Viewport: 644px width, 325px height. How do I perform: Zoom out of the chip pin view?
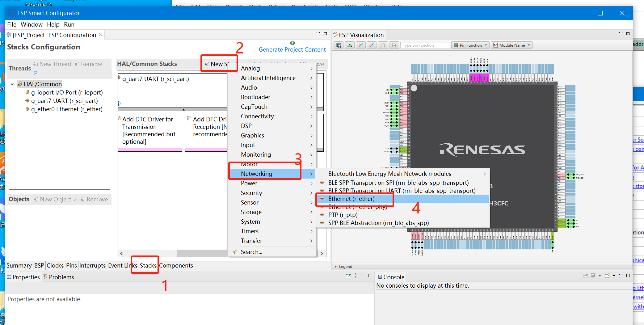tap(360, 45)
